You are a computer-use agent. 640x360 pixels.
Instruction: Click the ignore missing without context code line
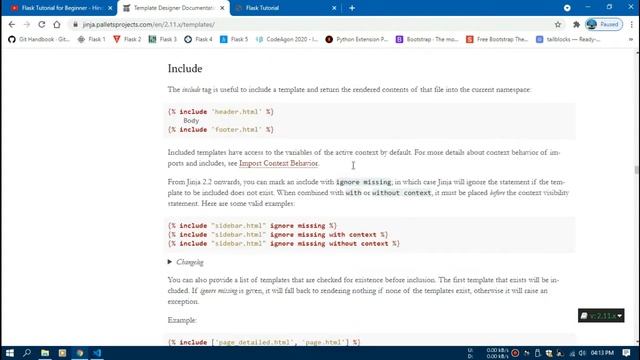[x=284, y=243]
